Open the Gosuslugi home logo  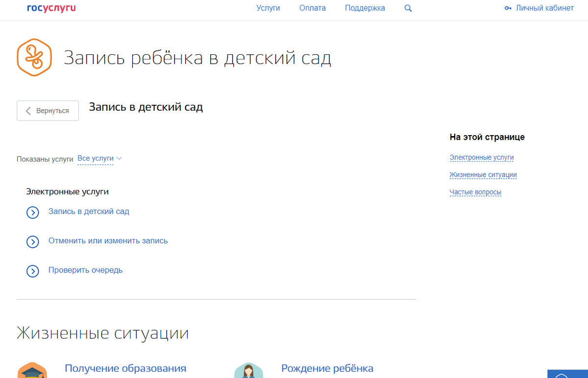[51, 8]
